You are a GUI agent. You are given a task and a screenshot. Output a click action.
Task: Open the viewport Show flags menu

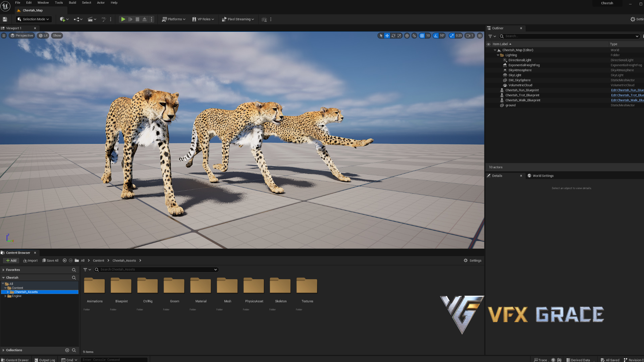click(x=57, y=36)
